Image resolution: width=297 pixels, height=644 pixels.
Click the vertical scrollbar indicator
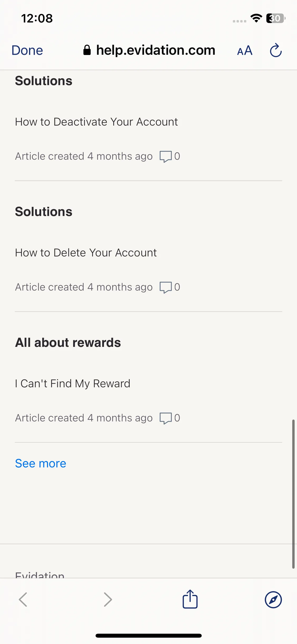coord(293,494)
